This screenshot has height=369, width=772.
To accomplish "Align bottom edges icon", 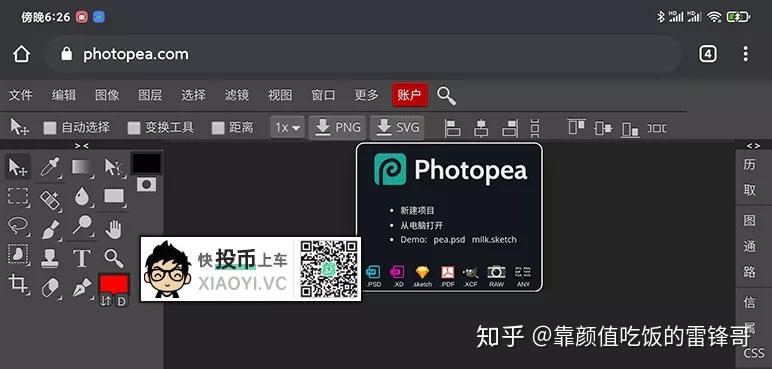I will (x=630, y=129).
